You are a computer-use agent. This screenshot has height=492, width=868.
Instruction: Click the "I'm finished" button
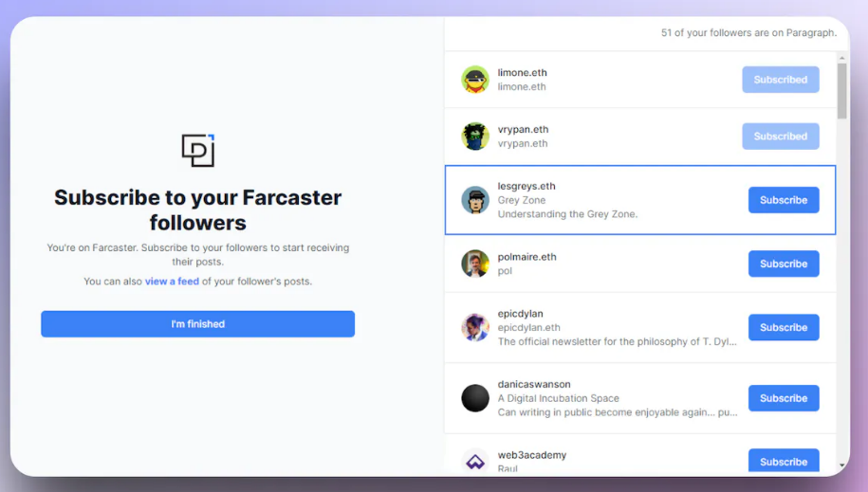197,324
